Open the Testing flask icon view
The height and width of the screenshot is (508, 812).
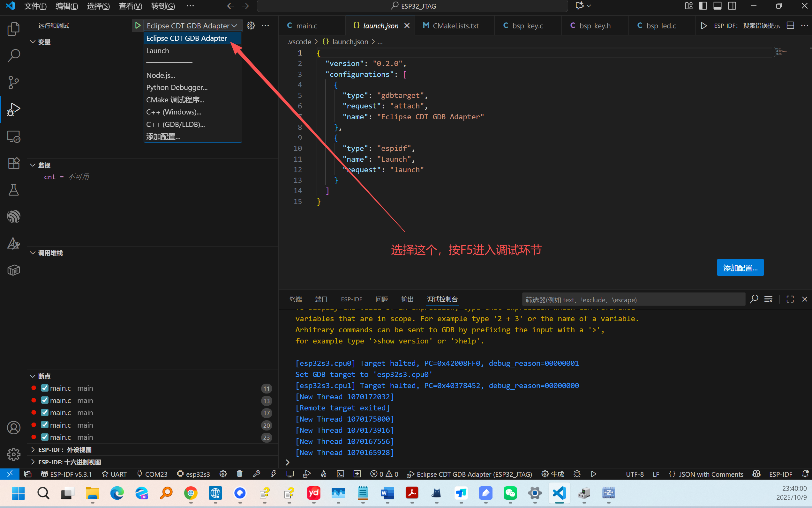click(x=13, y=190)
